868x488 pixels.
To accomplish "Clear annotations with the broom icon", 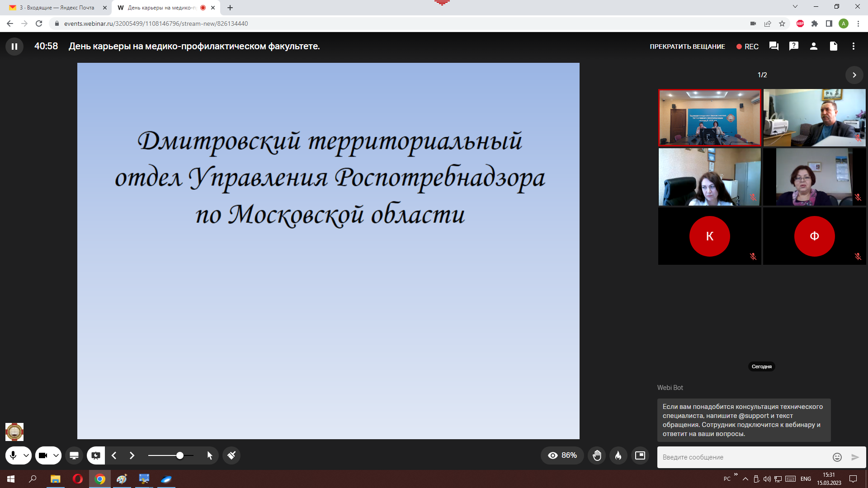I will (x=231, y=455).
